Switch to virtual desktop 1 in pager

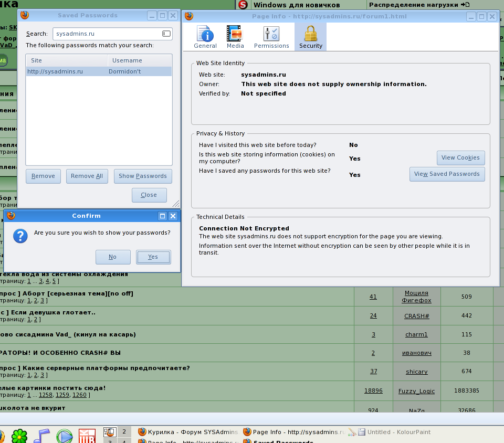pos(110,432)
